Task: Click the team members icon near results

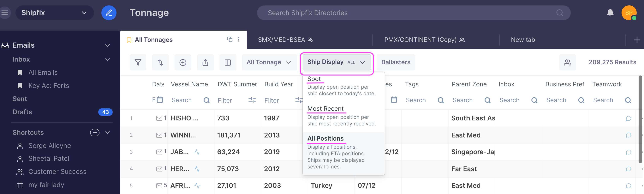Action: click(x=567, y=62)
